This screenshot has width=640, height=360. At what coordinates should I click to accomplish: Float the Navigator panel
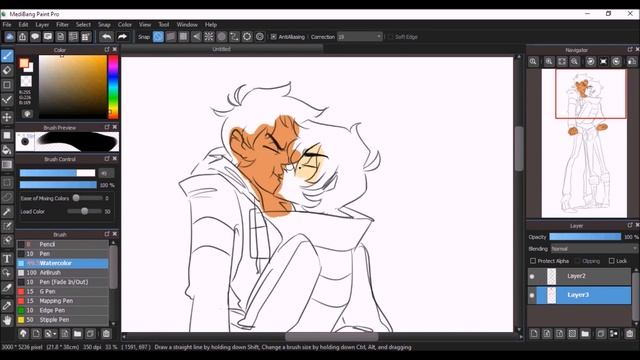[x=630, y=49]
